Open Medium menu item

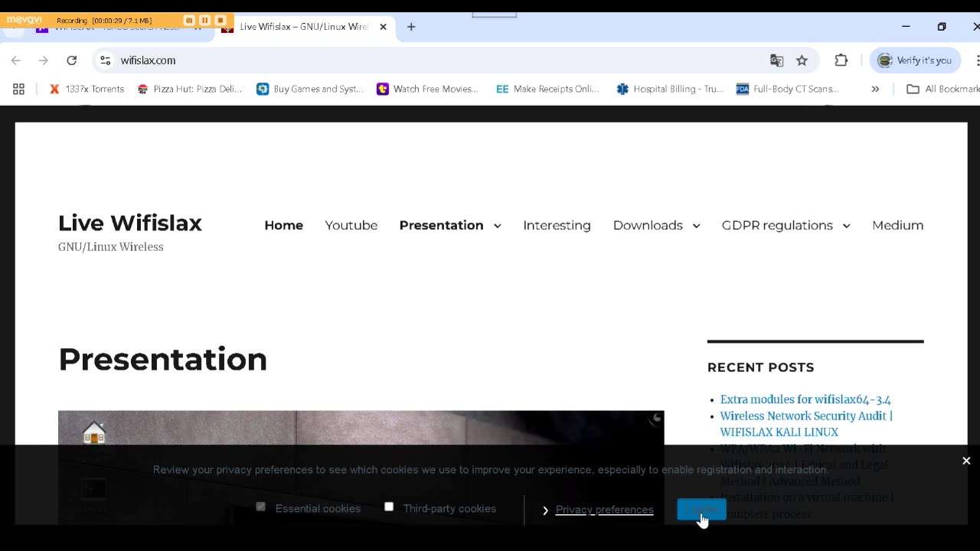click(x=897, y=225)
